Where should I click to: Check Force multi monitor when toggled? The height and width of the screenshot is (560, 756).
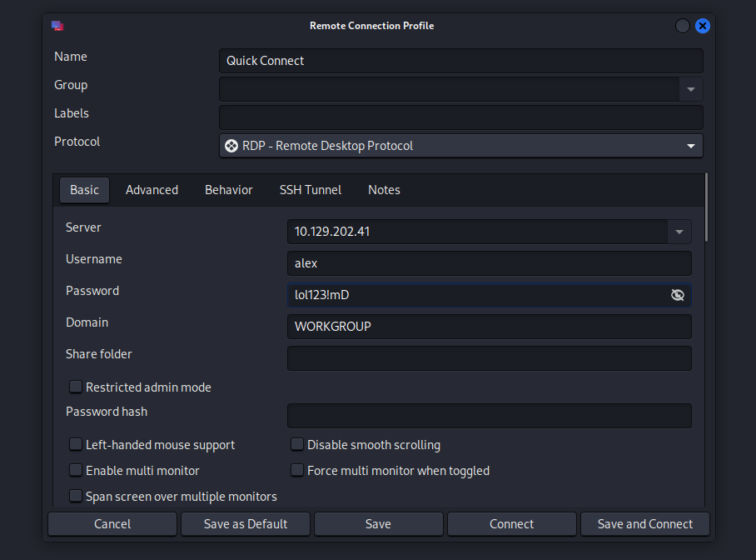click(297, 471)
